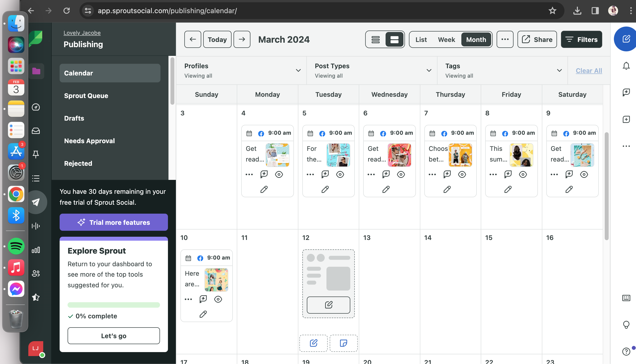
Task: Open Smart Inbox tray sidebar icon
Action: (36, 131)
